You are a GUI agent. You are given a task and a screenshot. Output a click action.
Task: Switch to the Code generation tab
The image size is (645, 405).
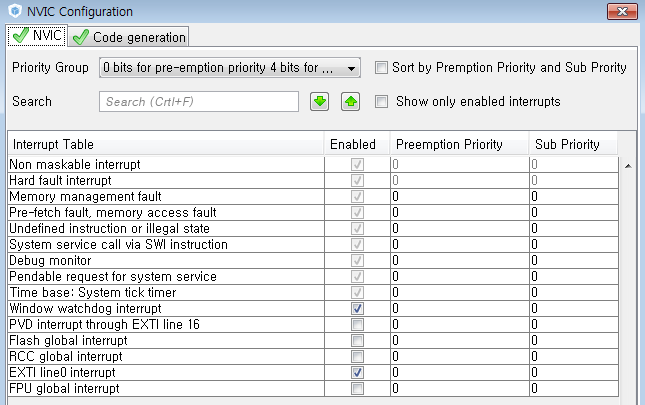tap(128, 37)
